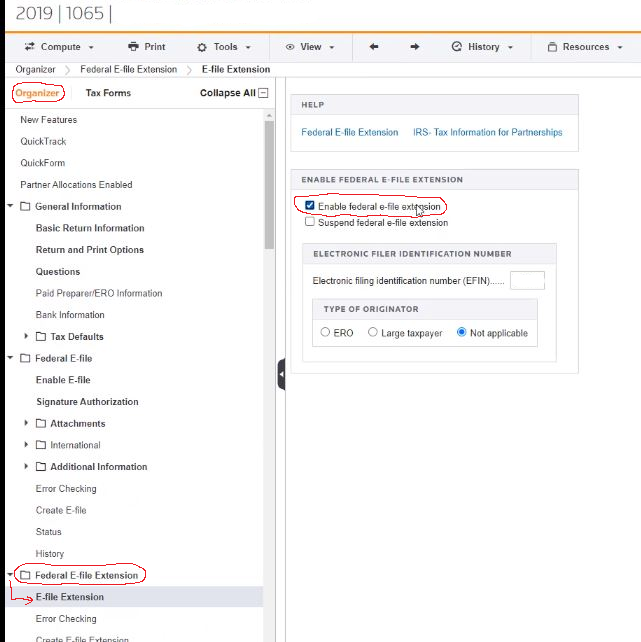Click the Tools gear icon
This screenshot has height=642, width=641.
(202, 47)
